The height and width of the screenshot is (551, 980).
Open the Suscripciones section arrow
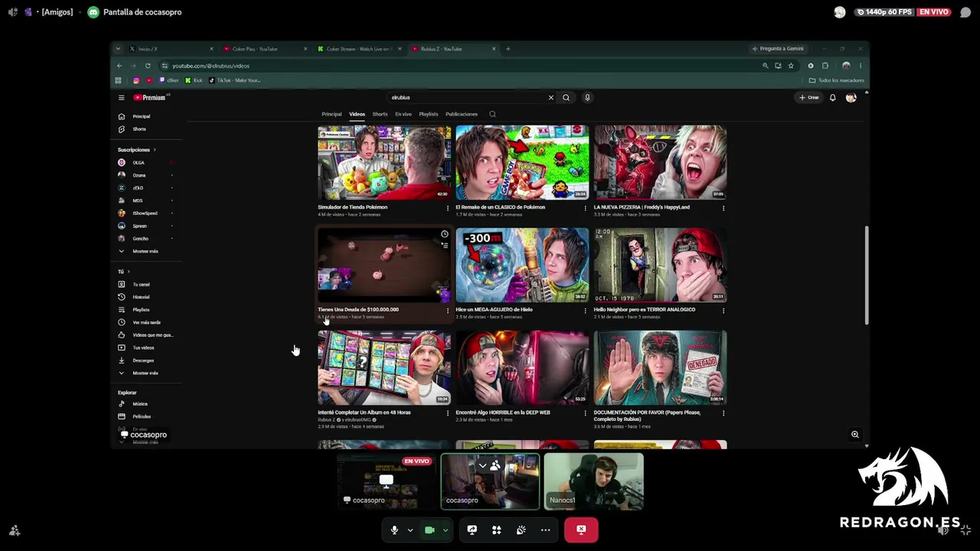click(x=154, y=150)
